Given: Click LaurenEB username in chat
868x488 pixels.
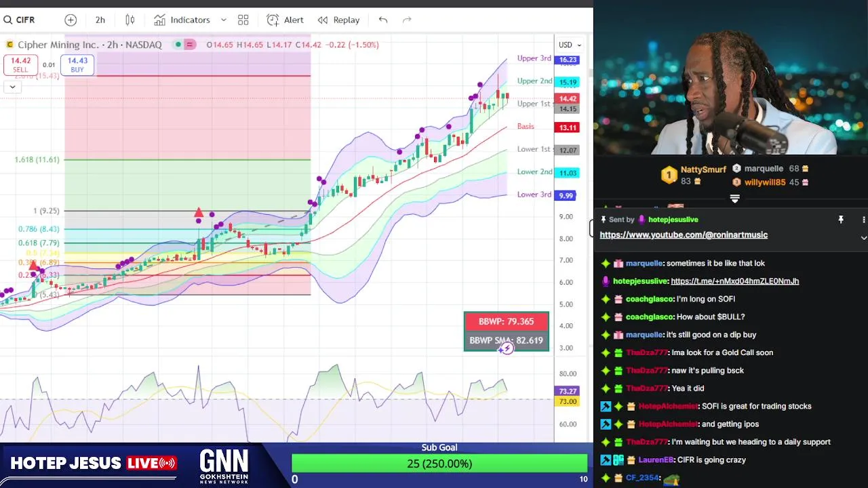Looking at the screenshot, I should click(657, 460).
